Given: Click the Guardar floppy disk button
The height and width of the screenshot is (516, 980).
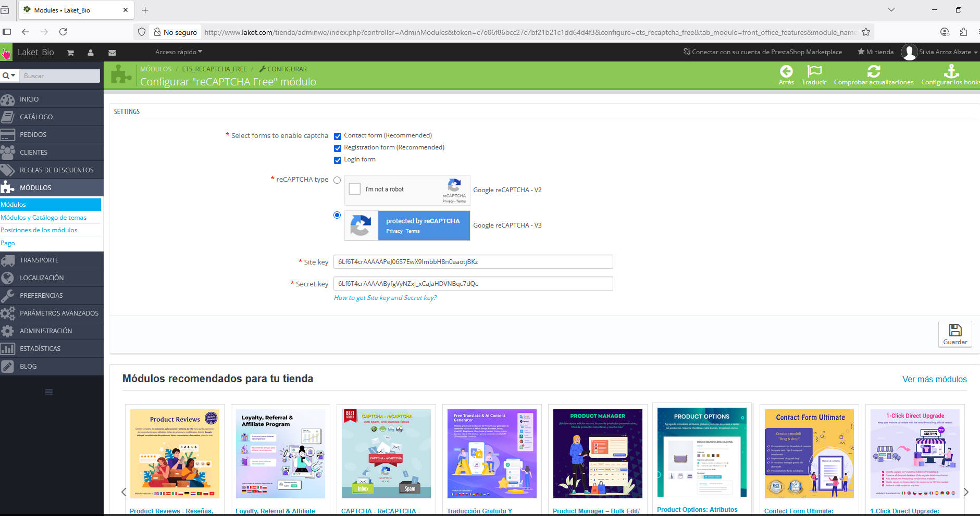Looking at the screenshot, I should [x=955, y=334].
